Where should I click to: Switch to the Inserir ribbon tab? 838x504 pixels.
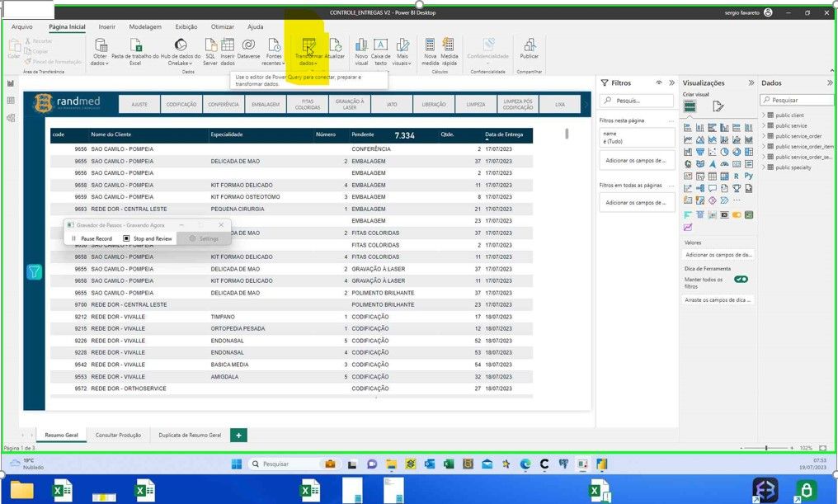tap(107, 26)
